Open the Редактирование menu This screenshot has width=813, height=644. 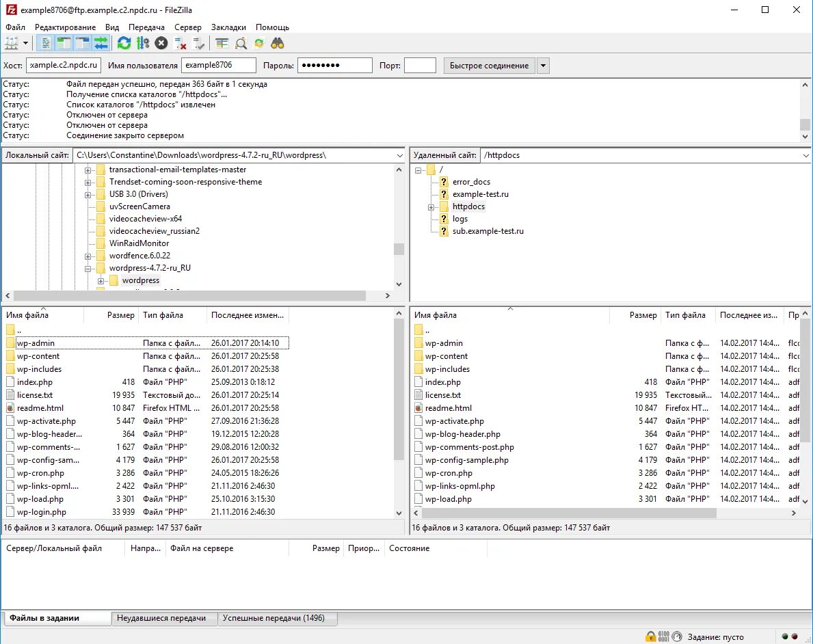point(66,27)
